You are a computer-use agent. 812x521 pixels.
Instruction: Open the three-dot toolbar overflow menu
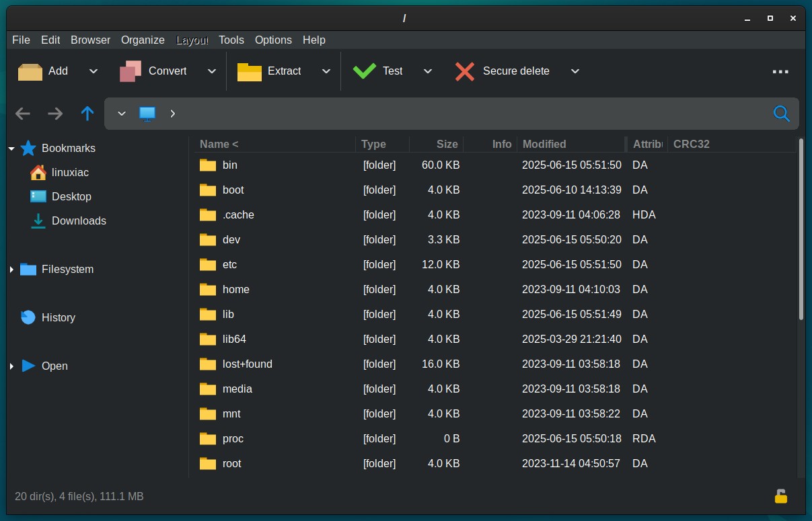(x=780, y=71)
